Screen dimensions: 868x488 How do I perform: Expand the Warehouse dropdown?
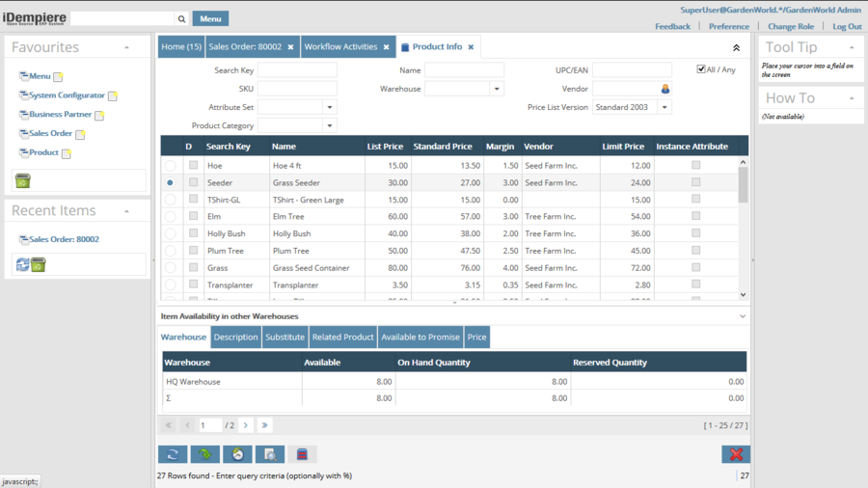tap(497, 89)
